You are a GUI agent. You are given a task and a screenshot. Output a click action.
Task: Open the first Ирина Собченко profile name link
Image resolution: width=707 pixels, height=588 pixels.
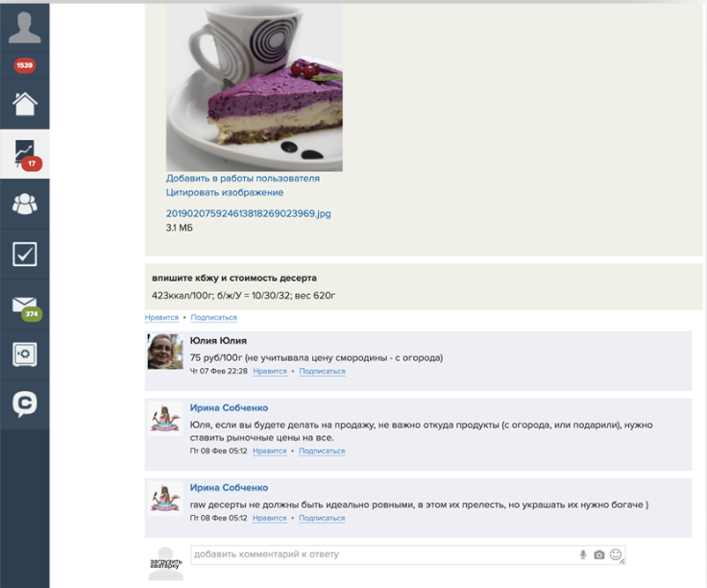(x=229, y=407)
